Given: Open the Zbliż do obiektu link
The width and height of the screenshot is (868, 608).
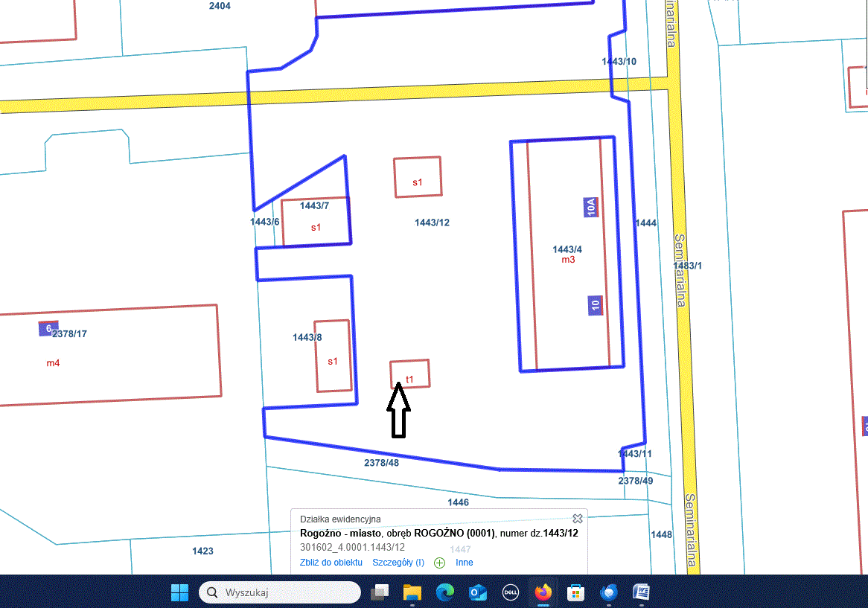Looking at the screenshot, I should click(331, 563).
